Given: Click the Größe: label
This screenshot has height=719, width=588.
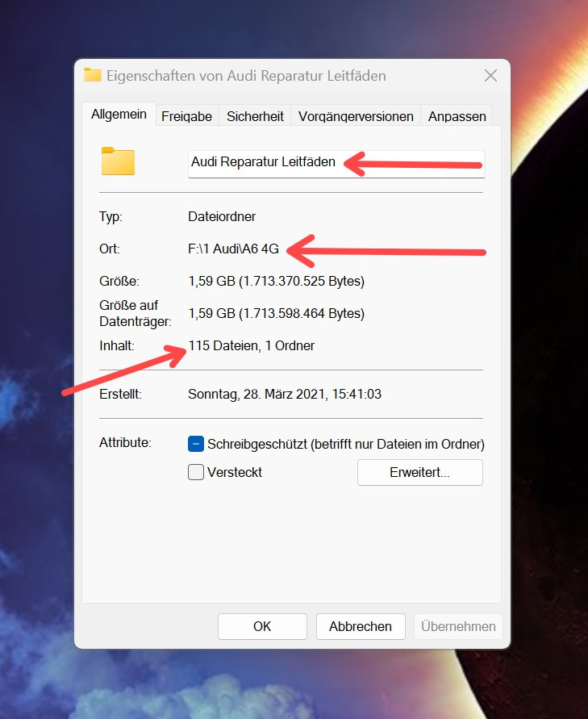Looking at the screenshot, I should (119, 281).
